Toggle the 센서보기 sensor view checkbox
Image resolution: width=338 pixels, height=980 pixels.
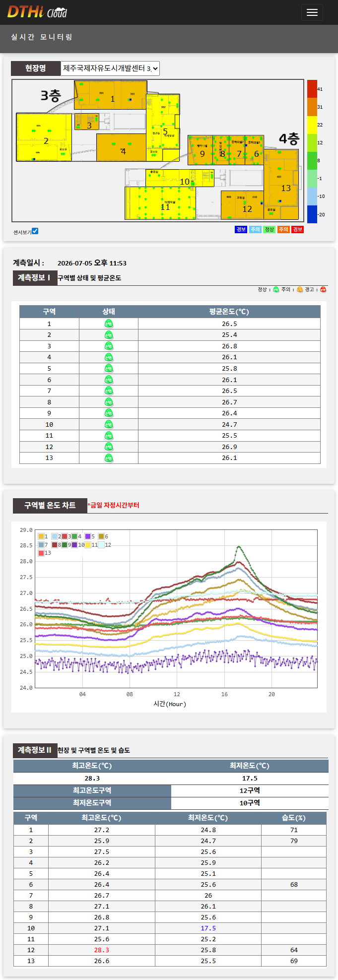(35, 231)
